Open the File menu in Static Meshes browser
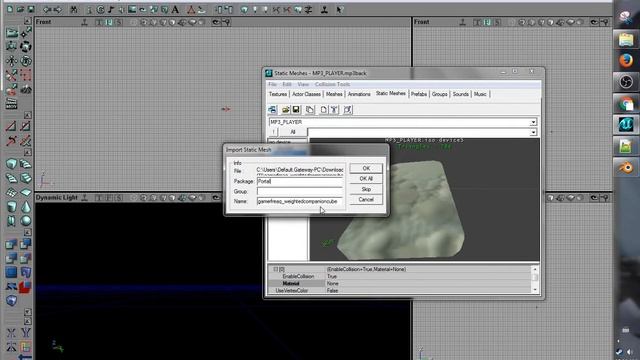This screenshot has width=640, height=360. click(273, 84)
